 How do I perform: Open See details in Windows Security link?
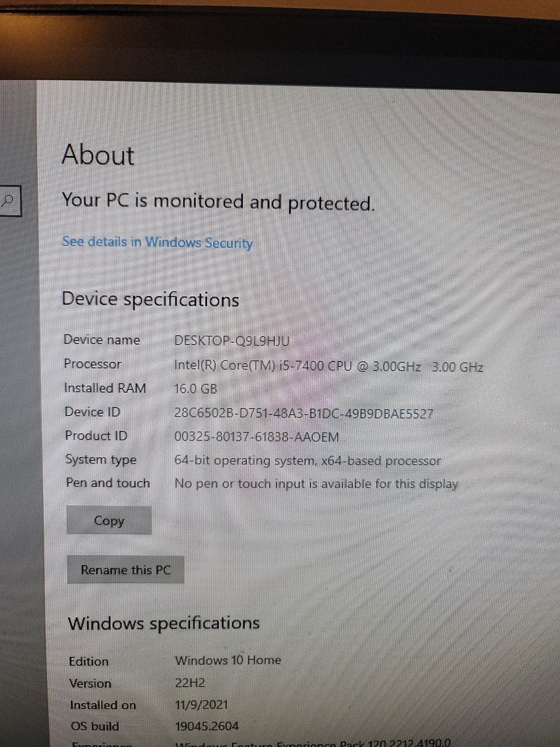[157, 242]
